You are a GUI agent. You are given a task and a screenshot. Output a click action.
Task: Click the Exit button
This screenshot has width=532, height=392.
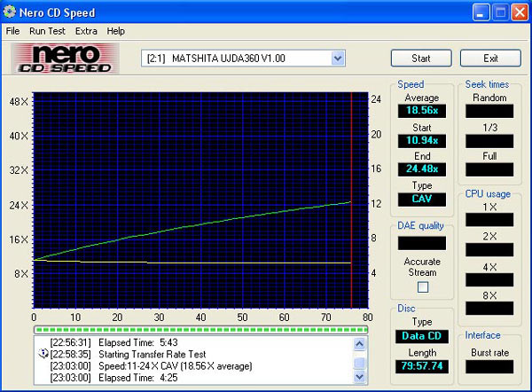pos(490,59)
